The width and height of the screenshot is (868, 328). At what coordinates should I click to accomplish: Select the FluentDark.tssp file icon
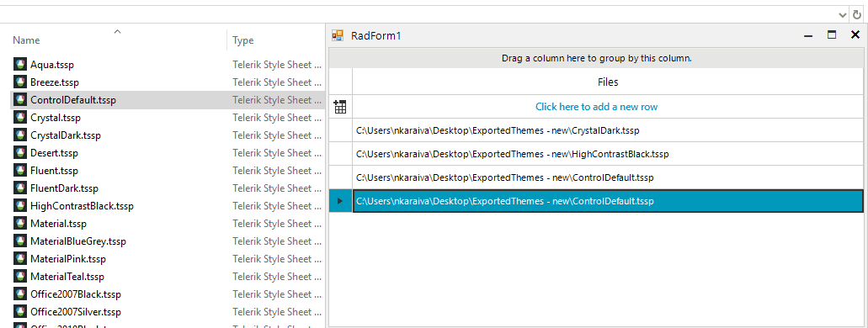click(x=20, y=188)
